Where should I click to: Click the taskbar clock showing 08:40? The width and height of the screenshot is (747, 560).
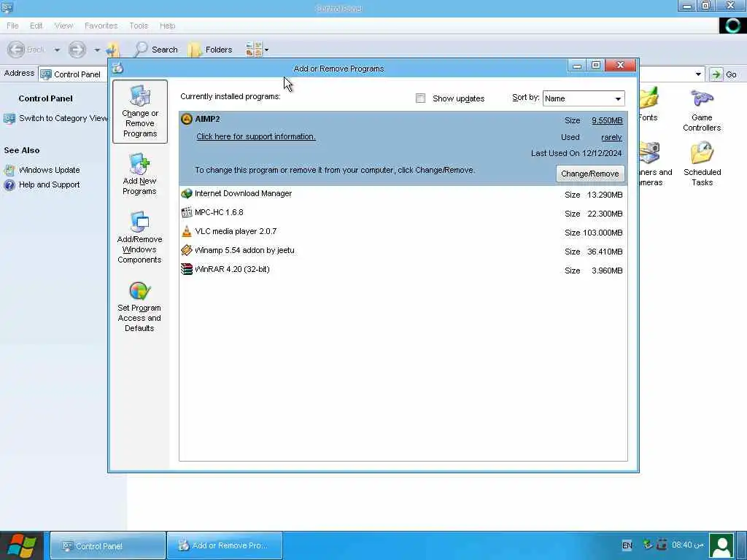click(687, 545)
